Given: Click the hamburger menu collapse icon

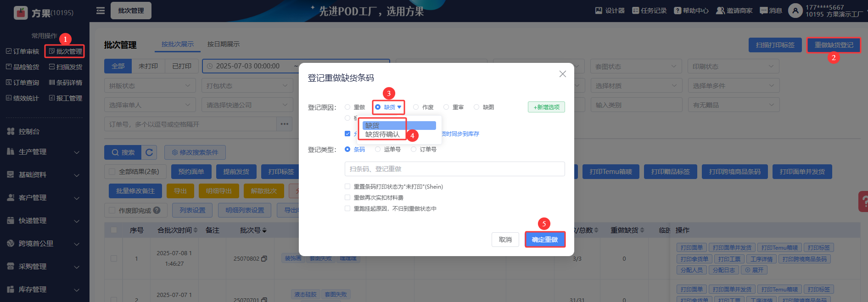Looking at the screenshot, I should [101, 11].
